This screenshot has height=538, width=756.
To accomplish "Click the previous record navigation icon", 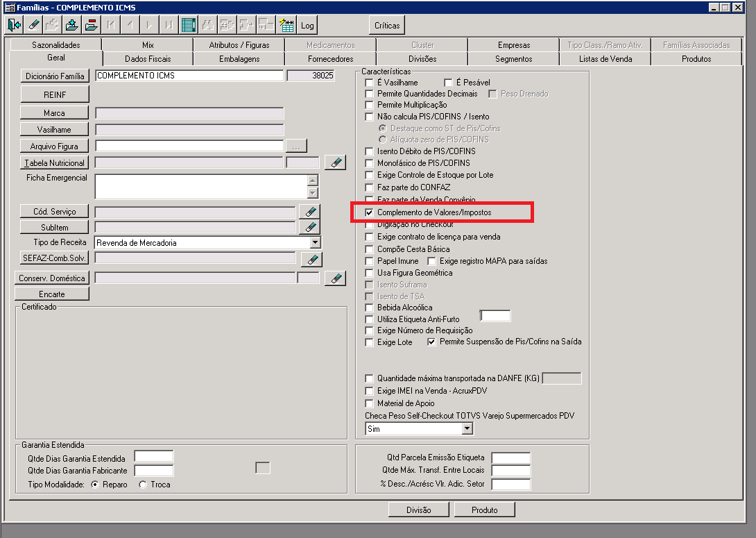I will point(130,25).
